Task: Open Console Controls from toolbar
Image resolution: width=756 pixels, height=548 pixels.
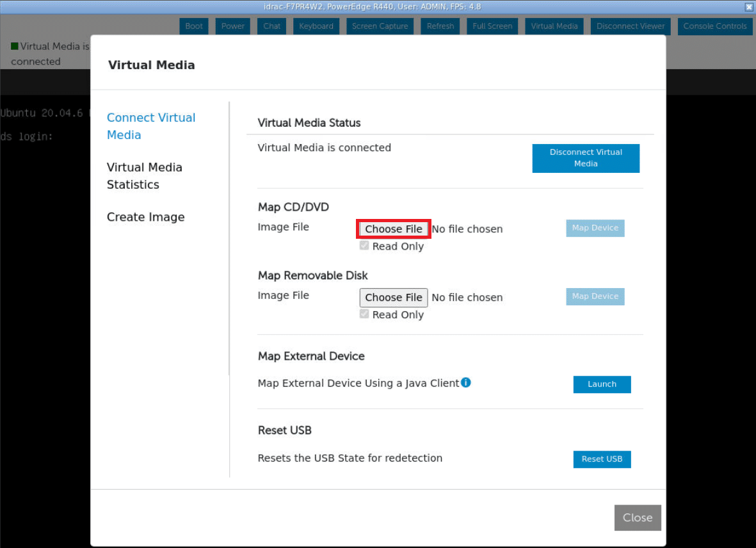Action: point(714,26)
